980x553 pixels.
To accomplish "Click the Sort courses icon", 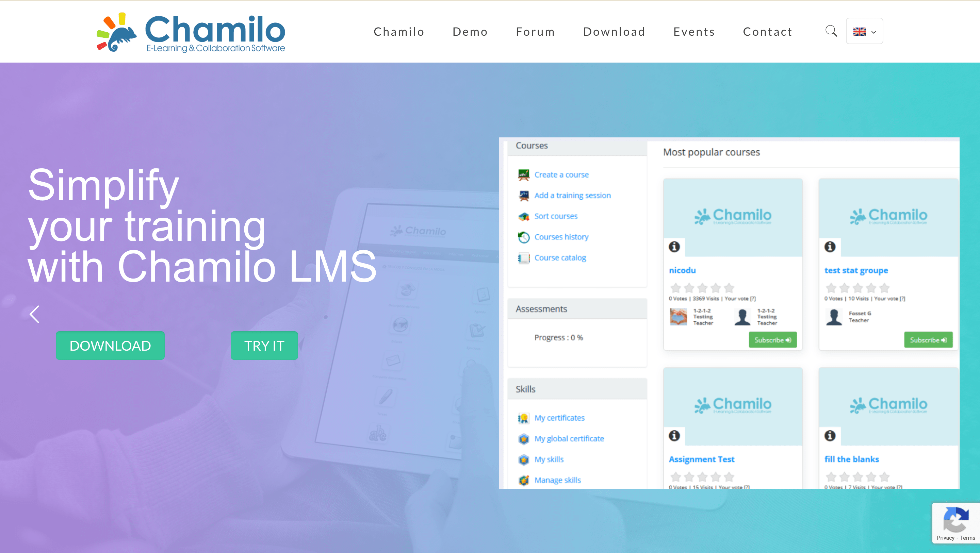I will point(524,216).
